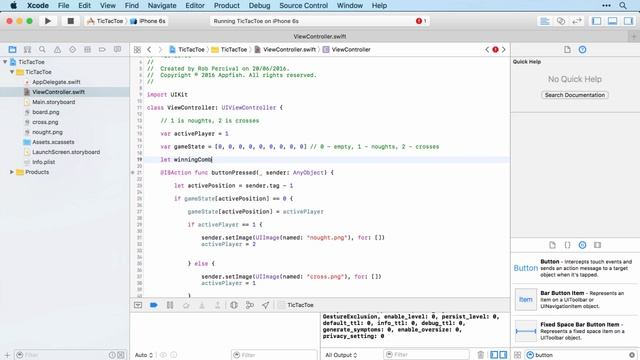Viewport: 640px width, 360px height.
Task: Open the Find navigator magnifier icon
Action: click(42, 49)
